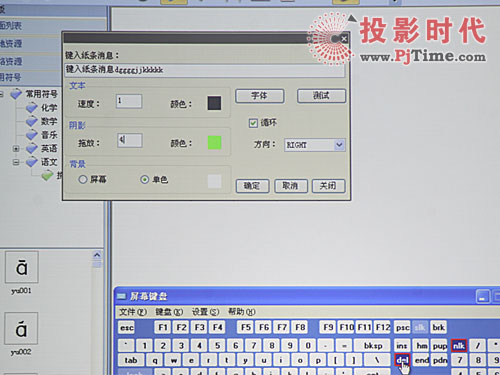Open the 数学 symbol category
This screenshot has height=375, width=500.
49,121
